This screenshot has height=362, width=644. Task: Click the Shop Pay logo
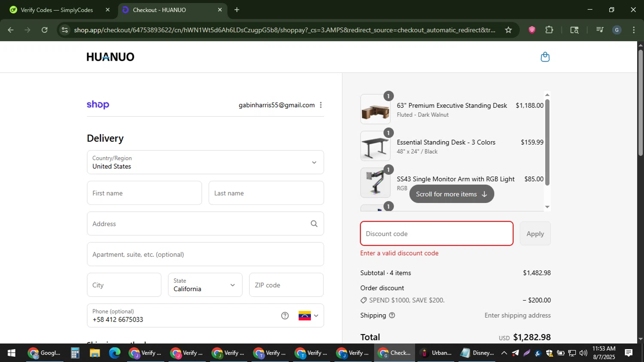(98, 105)
